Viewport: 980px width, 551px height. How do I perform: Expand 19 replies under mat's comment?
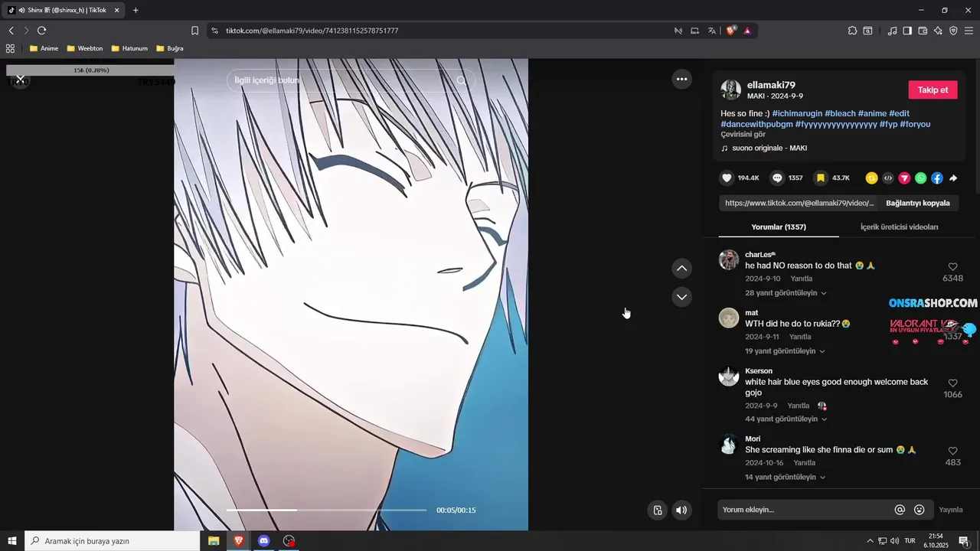pyautogui.click(x=785, y=351)
